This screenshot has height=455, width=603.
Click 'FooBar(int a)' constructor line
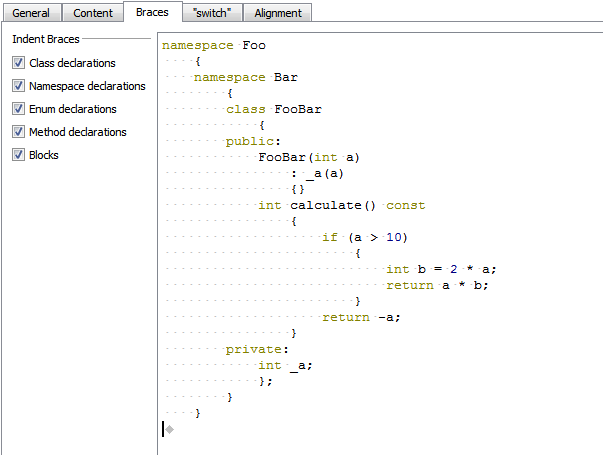click(x=309, y=157)
